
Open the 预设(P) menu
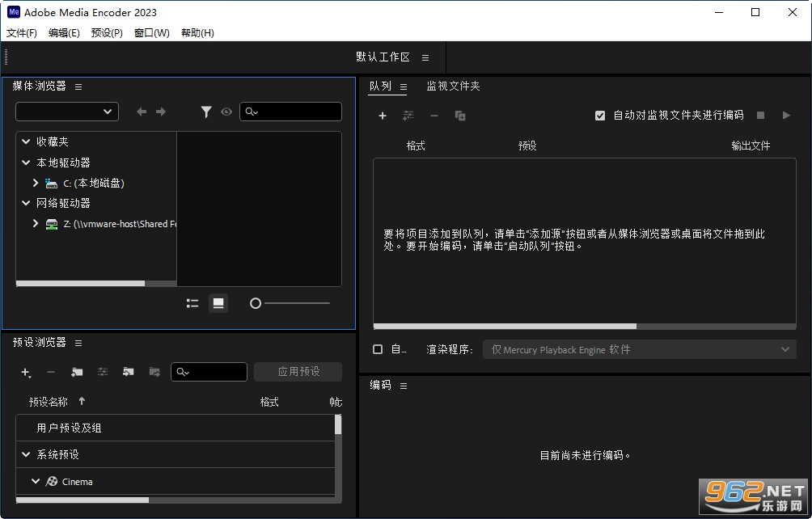[107, 32]
